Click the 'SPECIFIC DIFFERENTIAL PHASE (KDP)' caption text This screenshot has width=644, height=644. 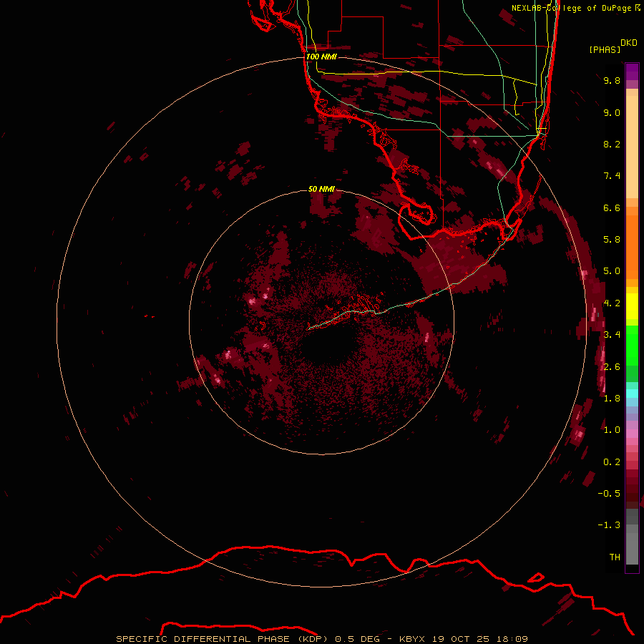pyautogui.click(x=222, y=639)
